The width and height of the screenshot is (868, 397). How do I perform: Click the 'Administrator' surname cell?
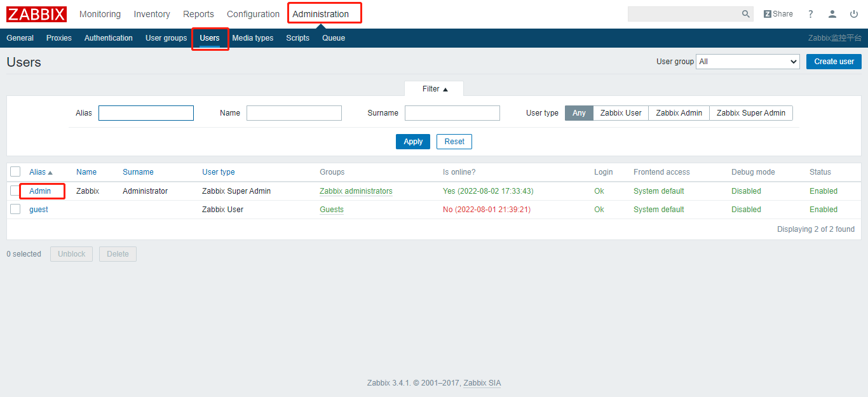point(146,191)
